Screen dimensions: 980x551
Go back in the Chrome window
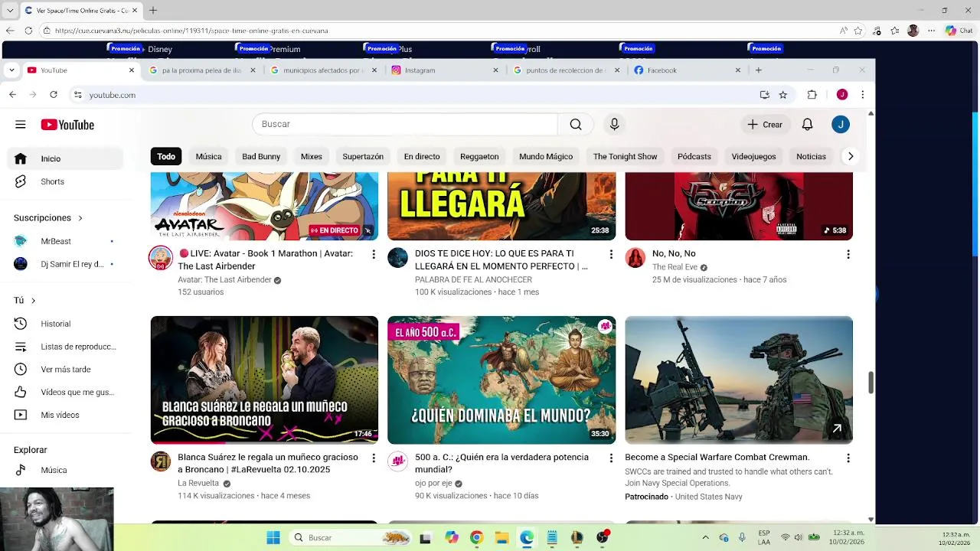point(12,95)
